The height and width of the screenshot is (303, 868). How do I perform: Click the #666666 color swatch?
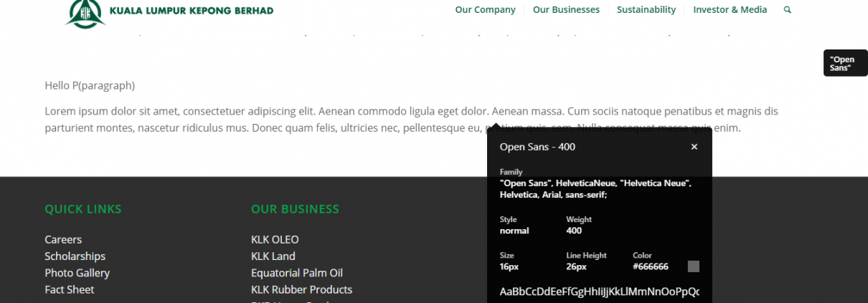pyautogui.click(x=693, y=266)
